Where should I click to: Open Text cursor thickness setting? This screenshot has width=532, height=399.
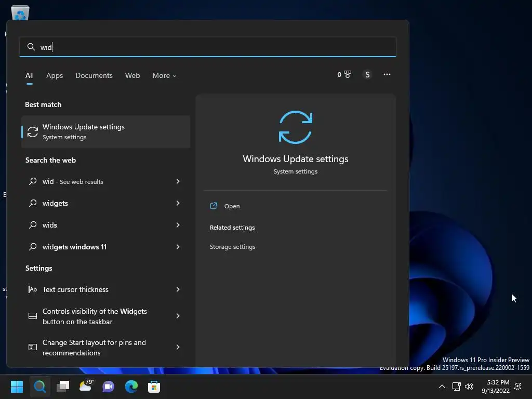(105, 289)
